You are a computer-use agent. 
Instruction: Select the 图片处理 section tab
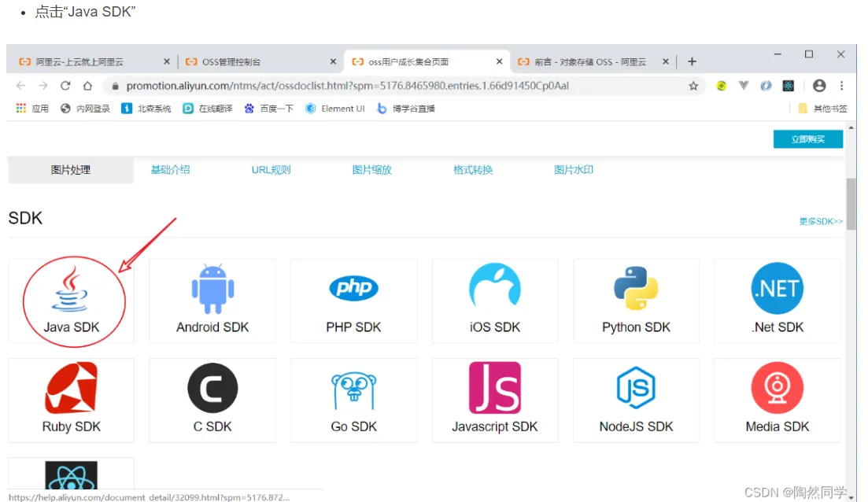[70, 170]
